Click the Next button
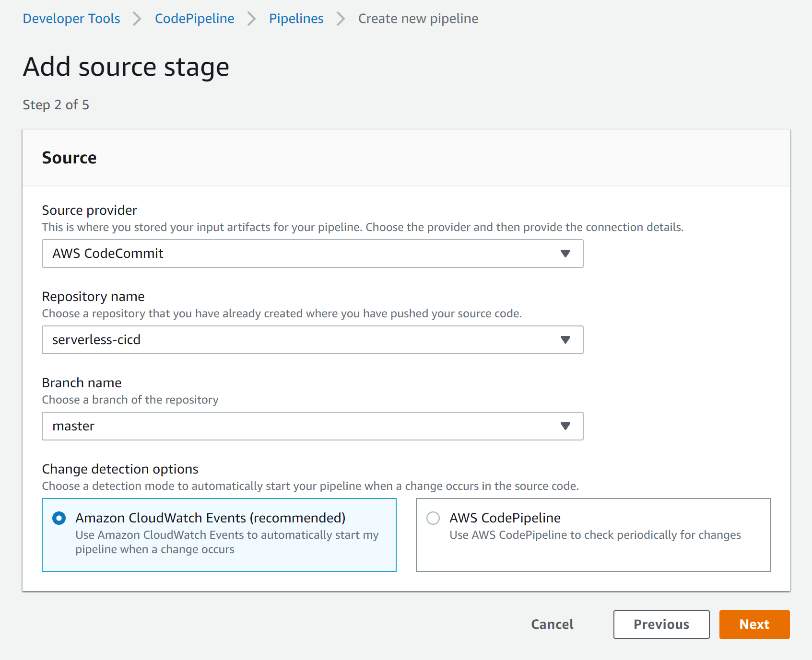This screenshot has width=812, height=660. pos(754,625)
